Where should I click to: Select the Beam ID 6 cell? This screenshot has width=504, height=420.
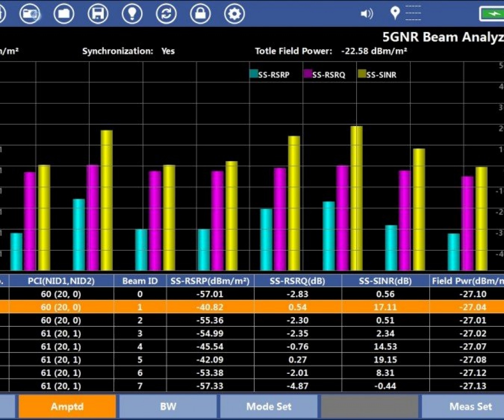click(x=140, y=373)
